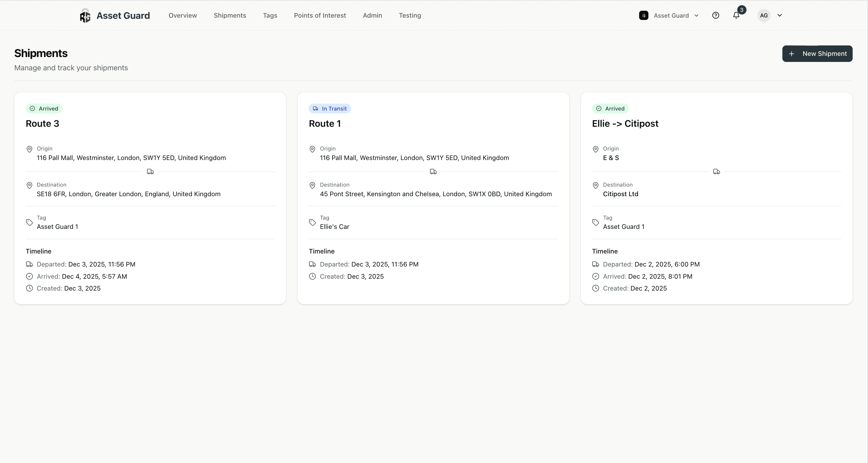Click Manage and track your shipments subtitle
Viewport: 868px width, 463px height.
[71, 68]
